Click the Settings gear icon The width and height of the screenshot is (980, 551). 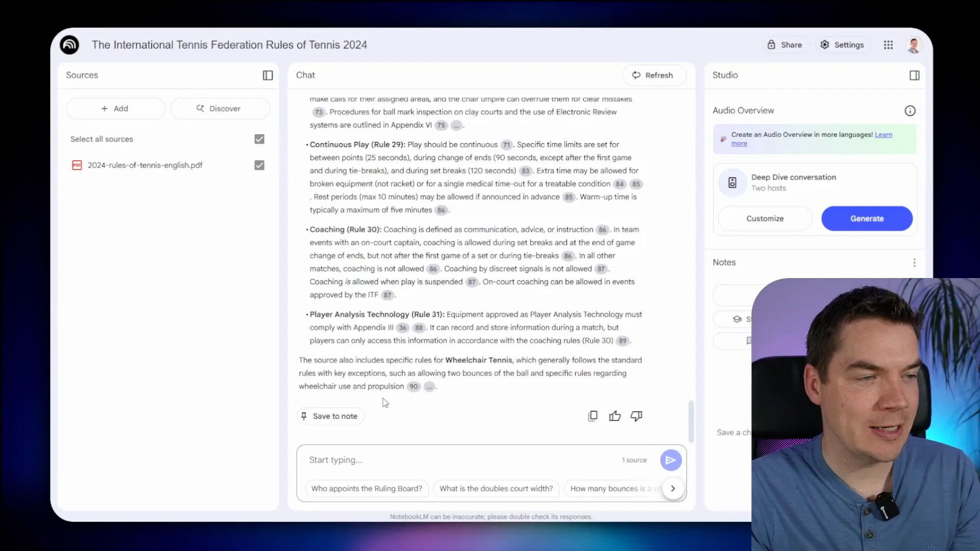tap(825, 45)
